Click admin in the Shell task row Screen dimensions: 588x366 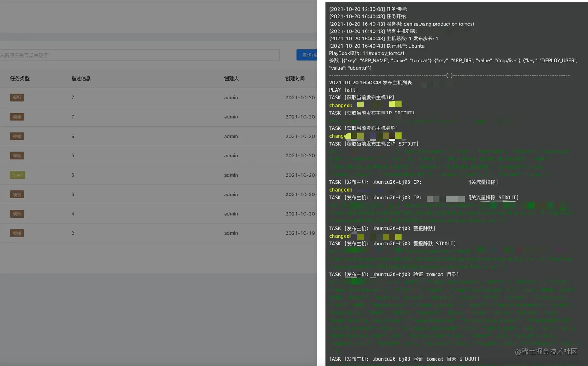231,175
